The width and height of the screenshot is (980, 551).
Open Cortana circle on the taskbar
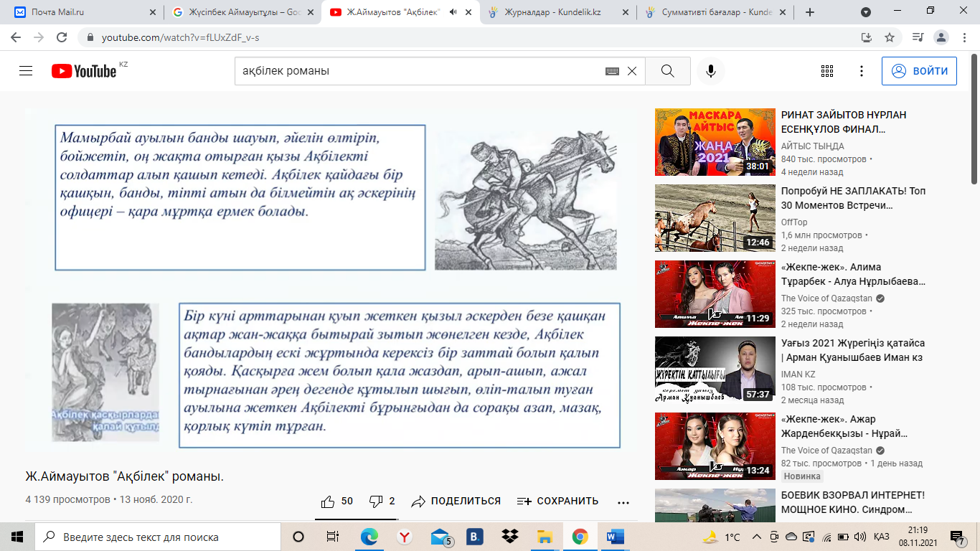click(298, 537)
